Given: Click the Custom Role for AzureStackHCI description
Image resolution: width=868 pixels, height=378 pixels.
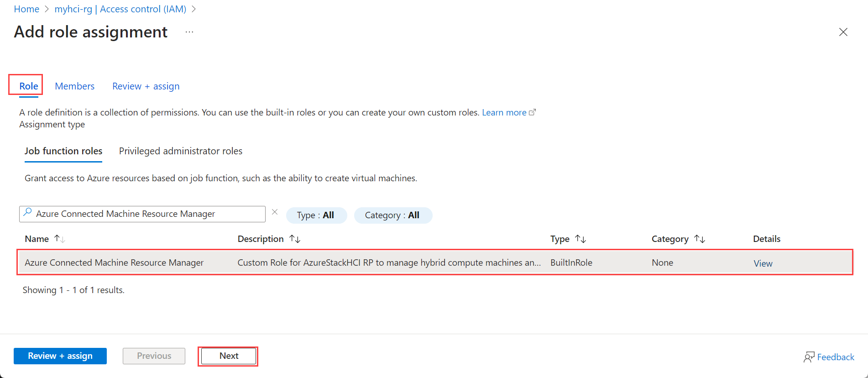Looking at the screenshot, I should [389, 262].
